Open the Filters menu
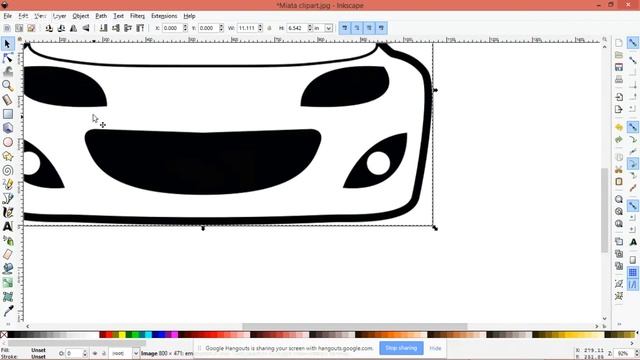 coord(137,16)
